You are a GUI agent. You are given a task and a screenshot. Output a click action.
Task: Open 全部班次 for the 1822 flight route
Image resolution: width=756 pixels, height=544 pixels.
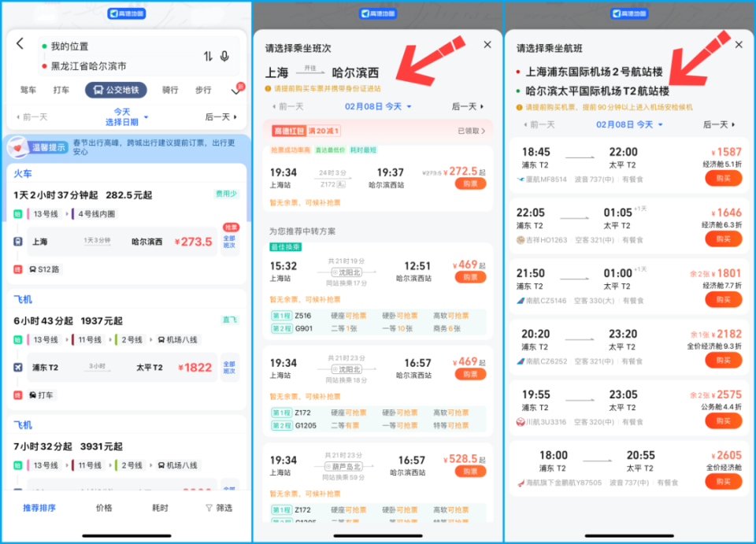[229, 367]
